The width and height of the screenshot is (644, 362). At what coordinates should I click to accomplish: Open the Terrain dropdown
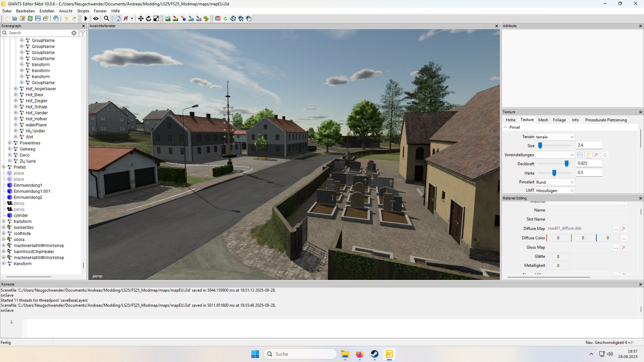click(555, 137)
